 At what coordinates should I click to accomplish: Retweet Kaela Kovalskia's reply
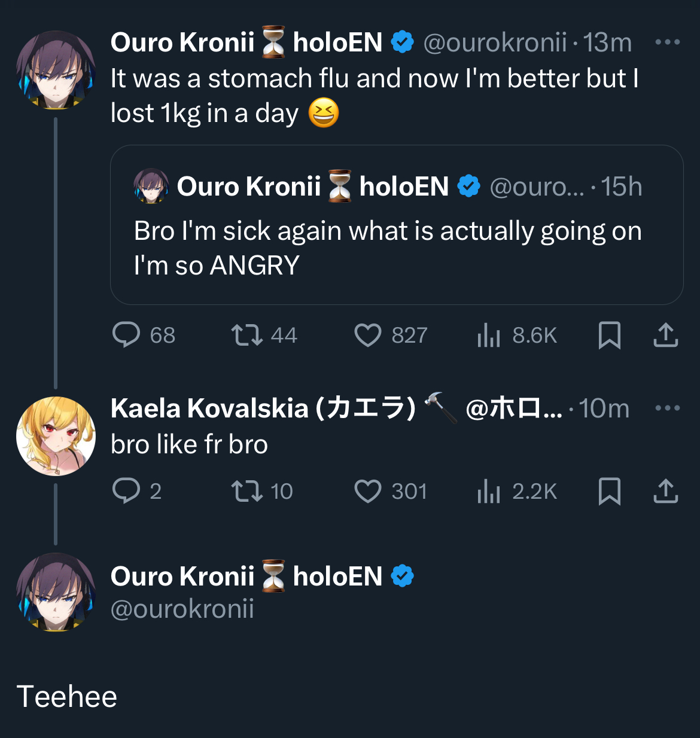point(247,491)
